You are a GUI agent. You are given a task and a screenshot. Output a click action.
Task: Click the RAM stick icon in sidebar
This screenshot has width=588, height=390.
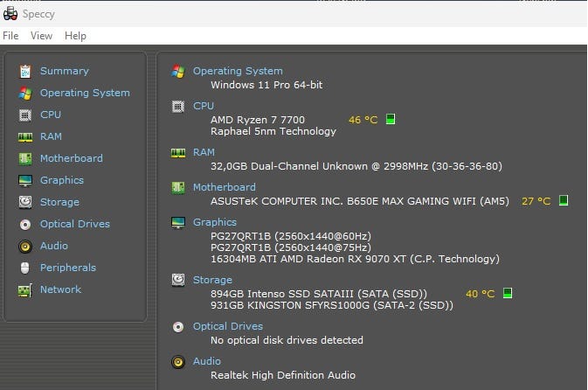pos(25,137)
